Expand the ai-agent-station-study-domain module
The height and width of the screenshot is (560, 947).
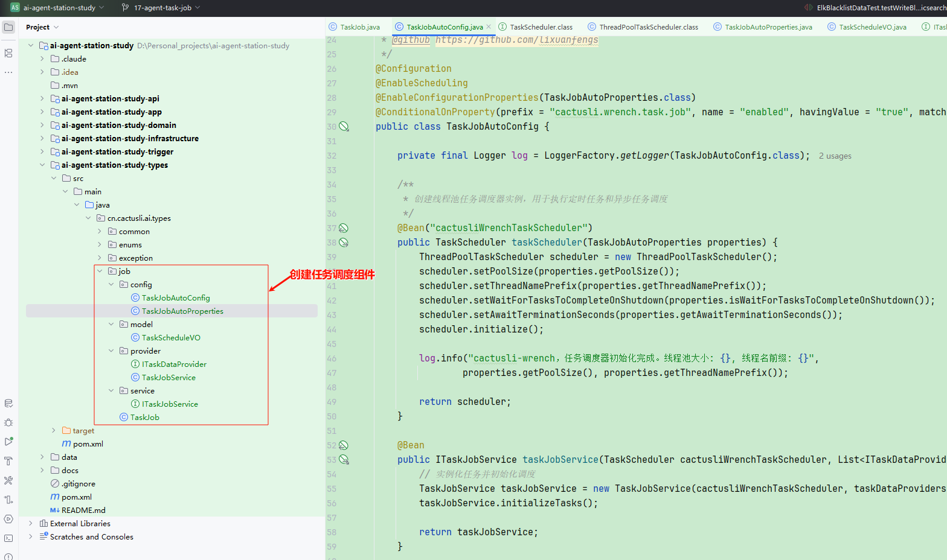tap(42, 126)
